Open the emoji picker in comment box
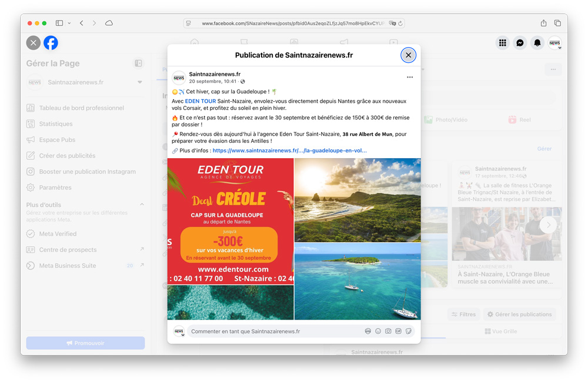588x382 pixels. [378, 331]
